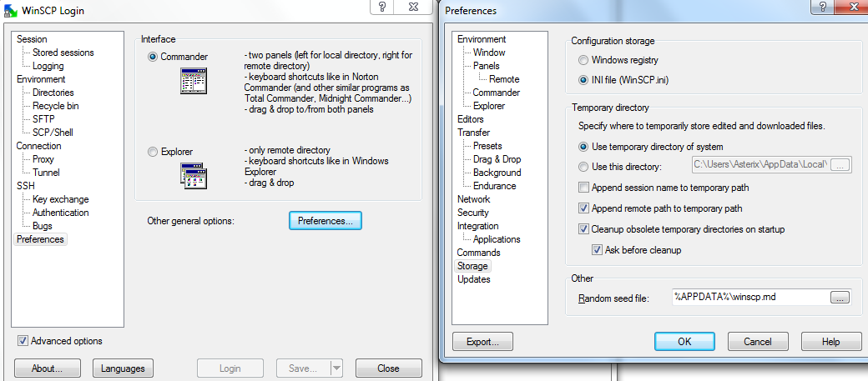
Task: Select the Use this directory option
Action: 583,167
